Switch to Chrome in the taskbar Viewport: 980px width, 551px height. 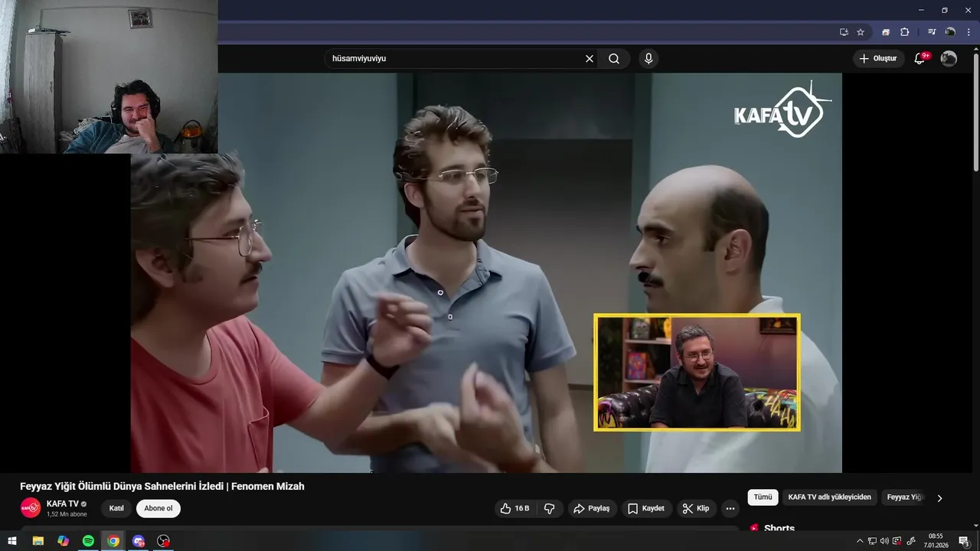(113, 541)
